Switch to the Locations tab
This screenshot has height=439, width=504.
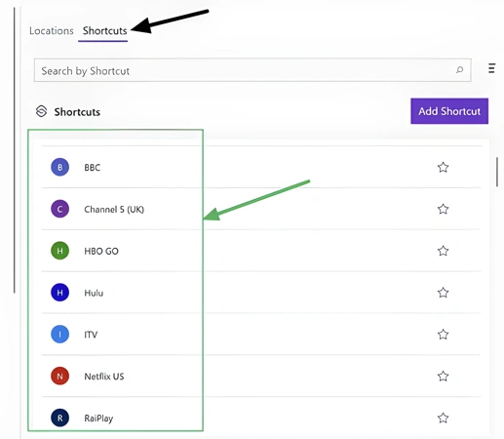52,30
